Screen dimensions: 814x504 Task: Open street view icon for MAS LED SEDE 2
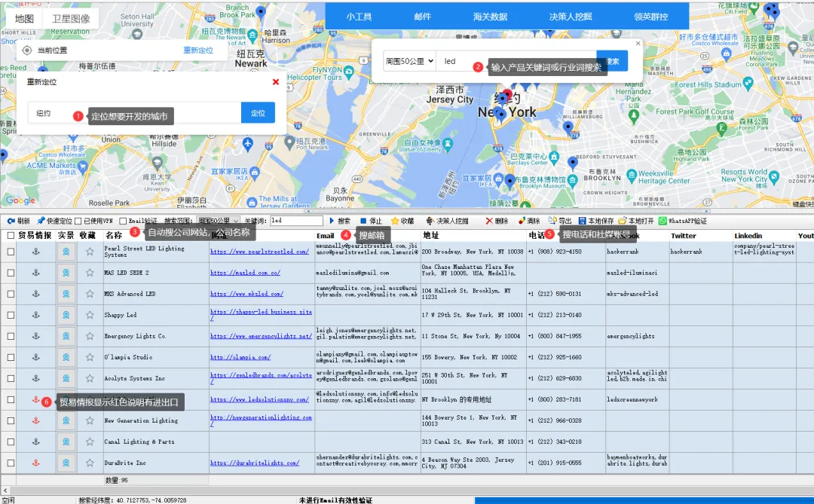tap(66, 273)
